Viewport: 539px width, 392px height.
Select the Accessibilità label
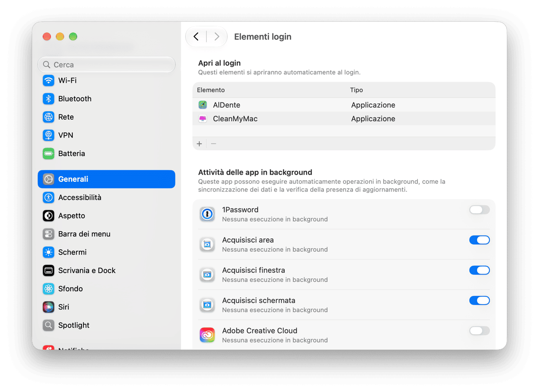80,197
